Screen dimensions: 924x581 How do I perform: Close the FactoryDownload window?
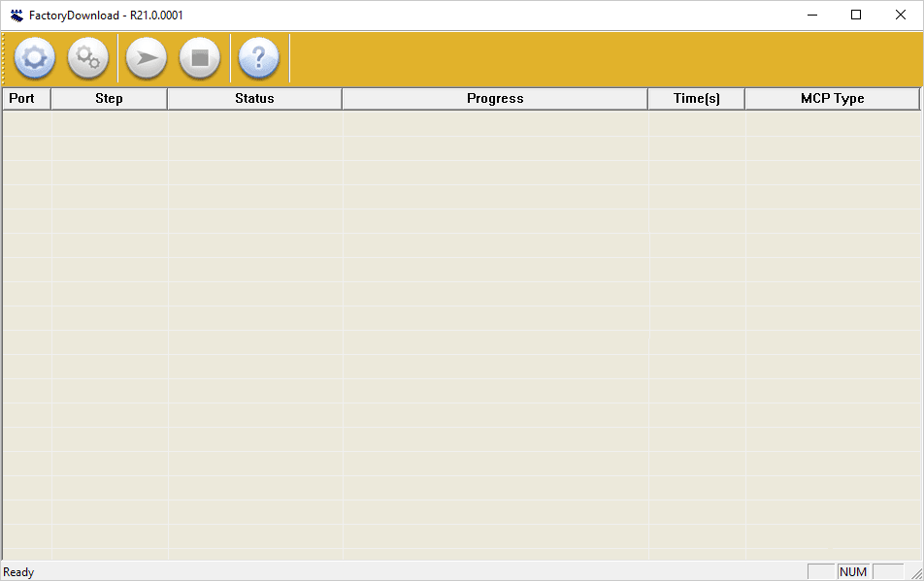(x=901, y=16)
